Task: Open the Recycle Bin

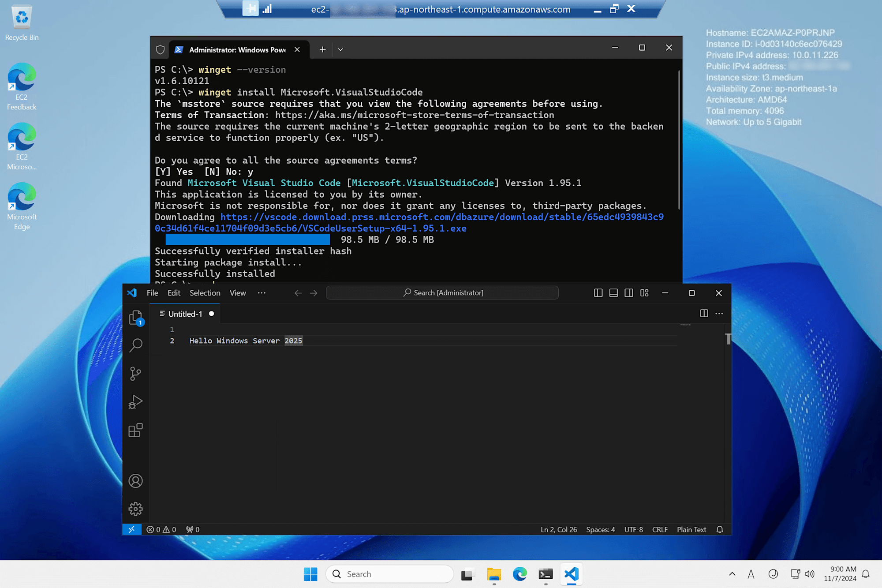Action: 22,23
